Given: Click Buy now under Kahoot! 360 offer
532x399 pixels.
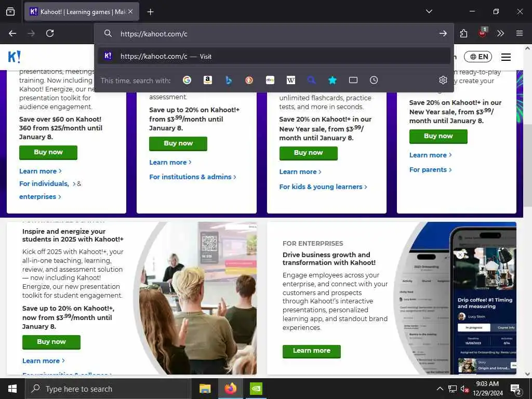Looking at the screenshot, I should tap(48, 152).
